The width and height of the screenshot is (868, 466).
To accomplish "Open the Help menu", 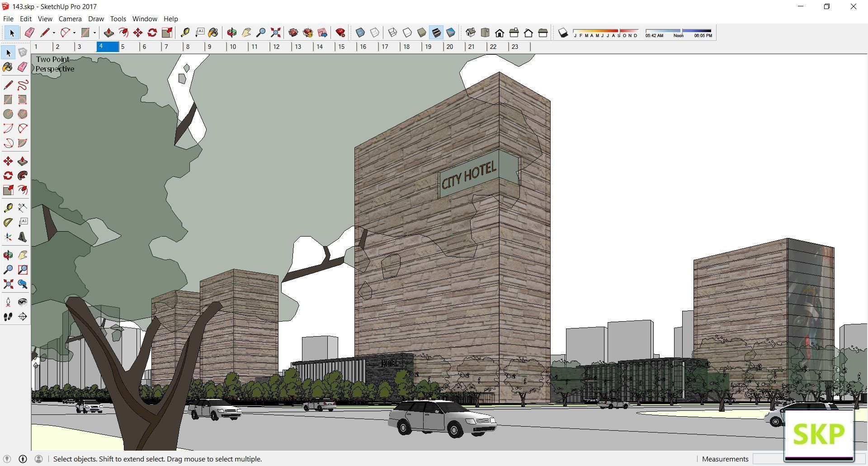I will tap(170, 19).
